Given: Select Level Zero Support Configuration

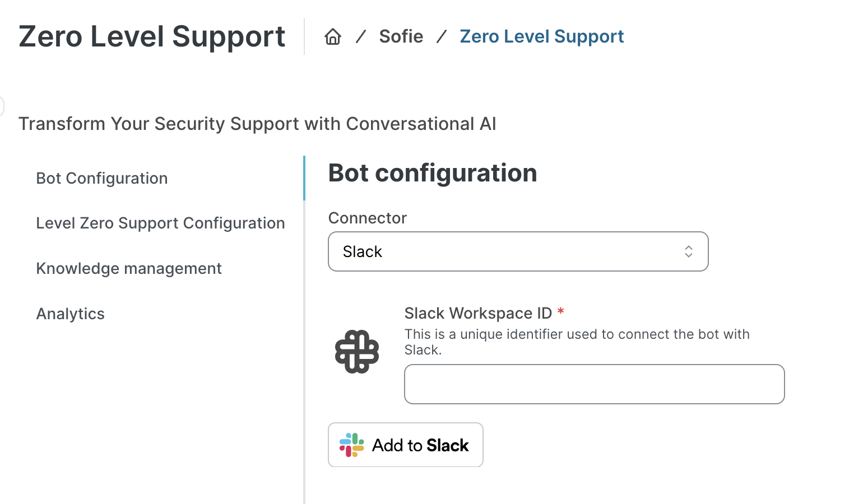Looking at the screenshot, I should [x=160, y=223].
